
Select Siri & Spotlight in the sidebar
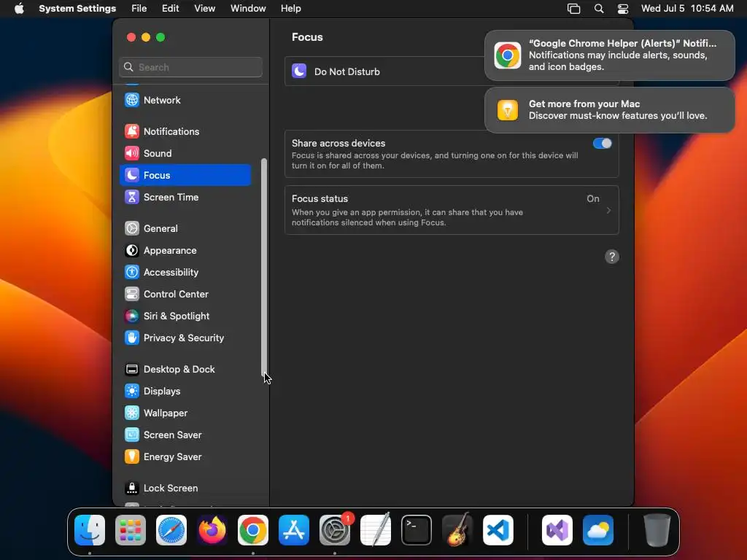(185, 316)
